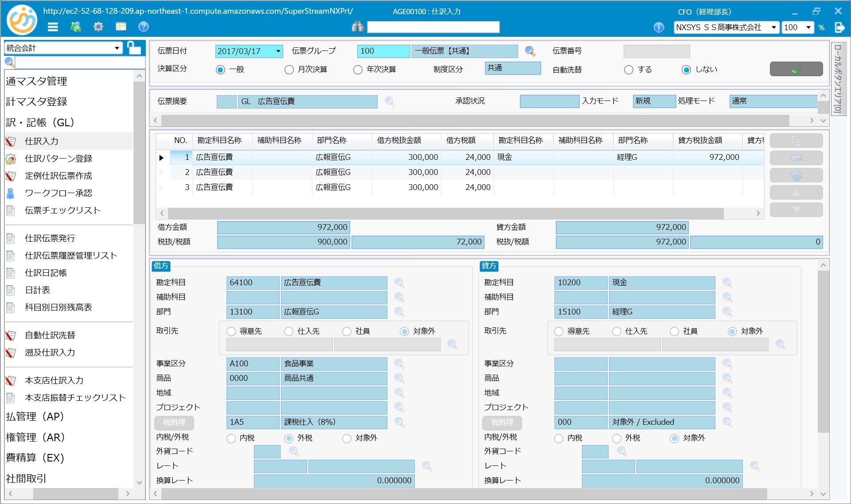851x504 pixels.
Task: Click the help question mark icon
Action: coord(143,27)
